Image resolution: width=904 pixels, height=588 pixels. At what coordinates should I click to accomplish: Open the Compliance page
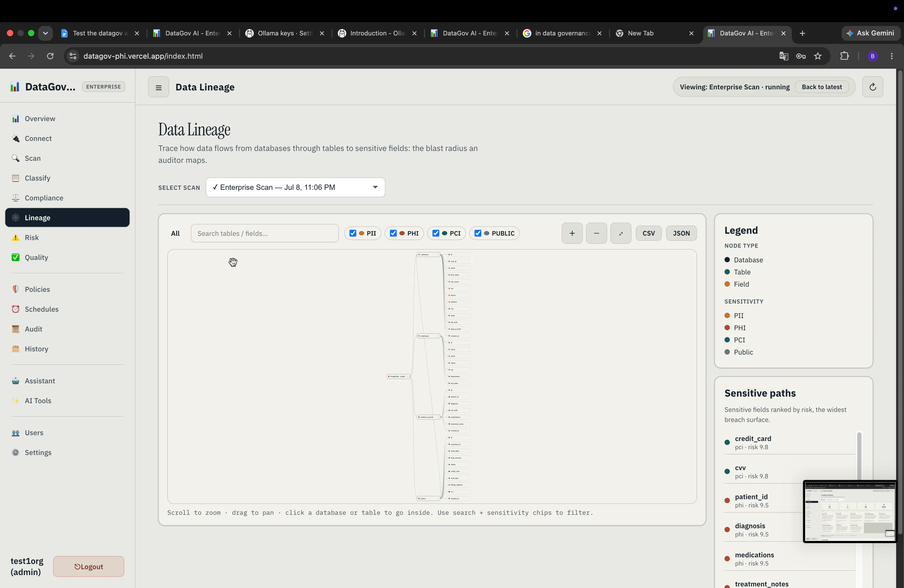point(67,197)
